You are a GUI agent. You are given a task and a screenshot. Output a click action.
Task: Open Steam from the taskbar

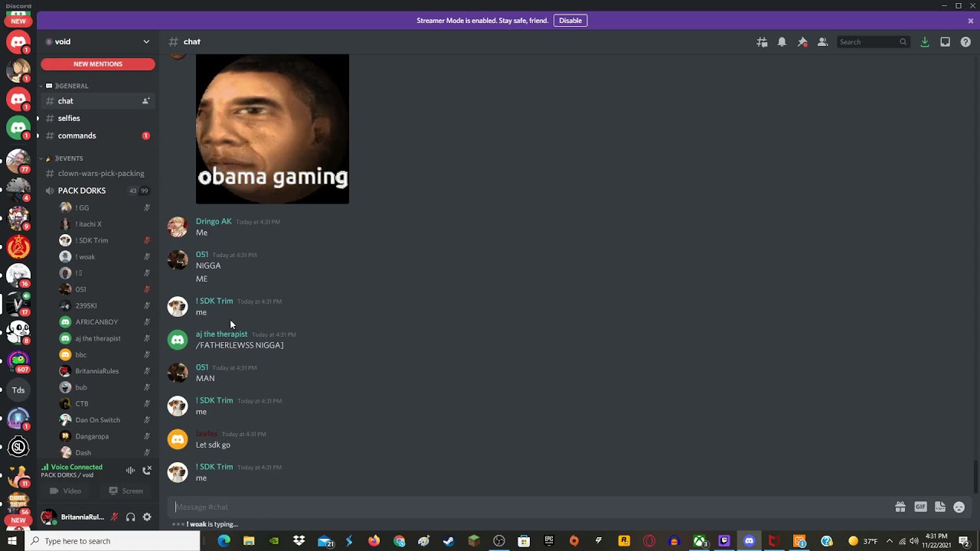coord(449,541)
